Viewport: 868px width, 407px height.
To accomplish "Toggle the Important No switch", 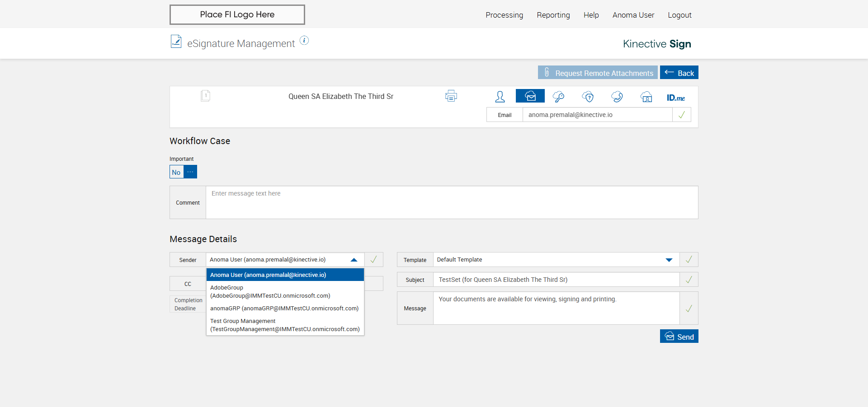I will tap(183, 172).
